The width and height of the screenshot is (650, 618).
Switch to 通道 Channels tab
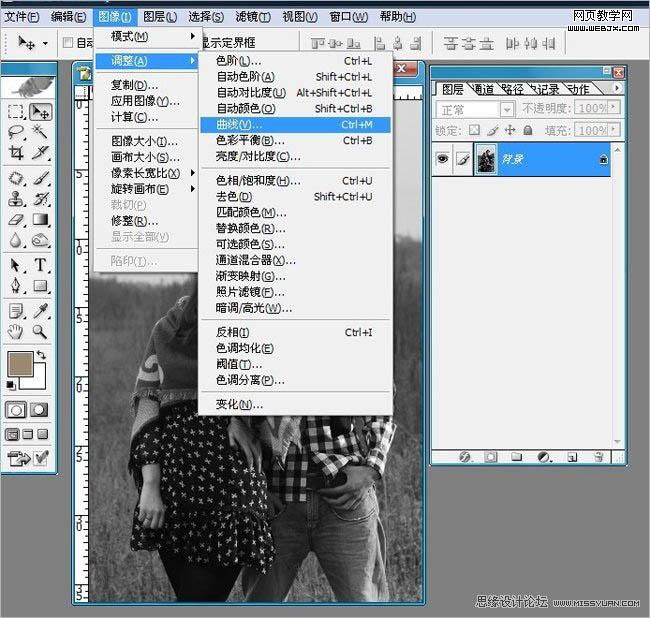coord(483,89)
